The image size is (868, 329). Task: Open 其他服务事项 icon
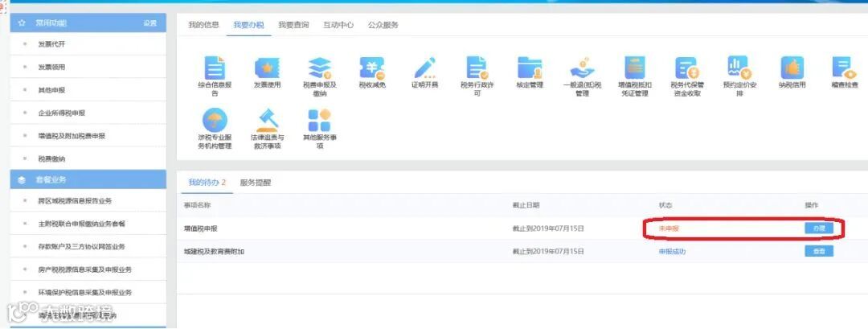click(x=319, y=120)
